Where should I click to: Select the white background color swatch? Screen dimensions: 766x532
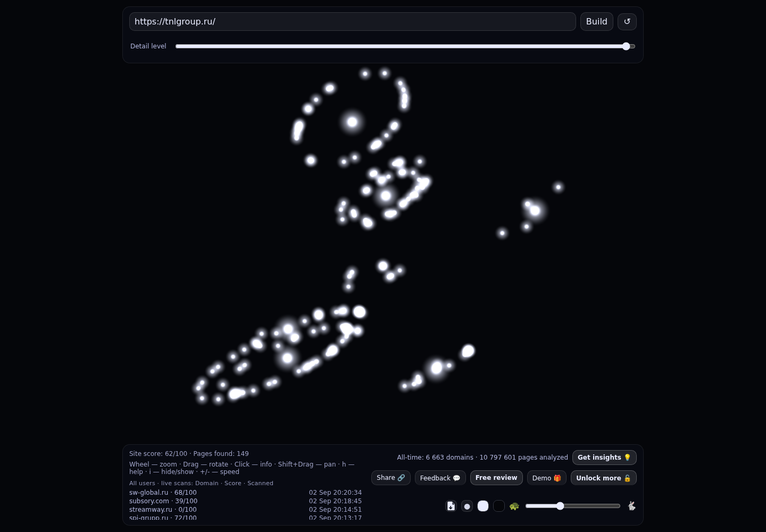click(x=483, y=506)
